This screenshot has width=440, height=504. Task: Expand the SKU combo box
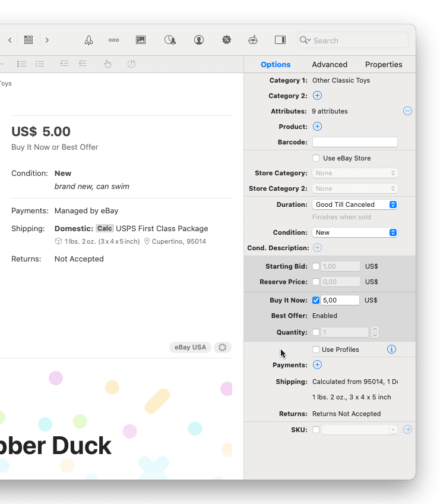(392, 430)
